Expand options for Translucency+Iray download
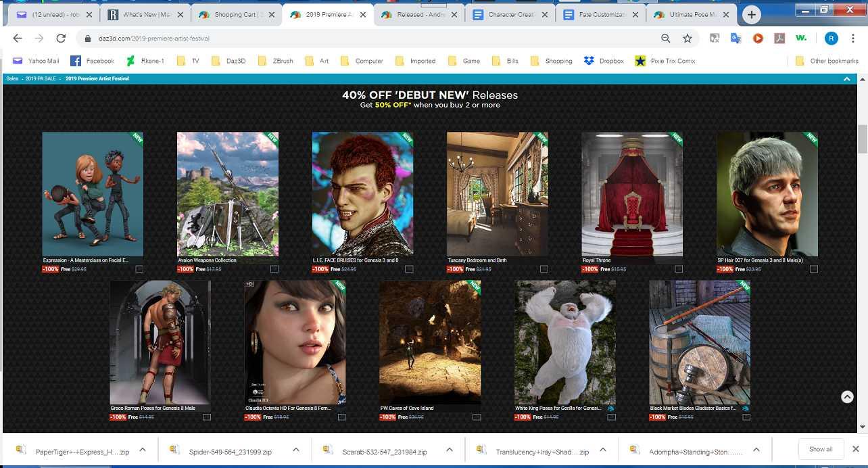 point(603,450)
